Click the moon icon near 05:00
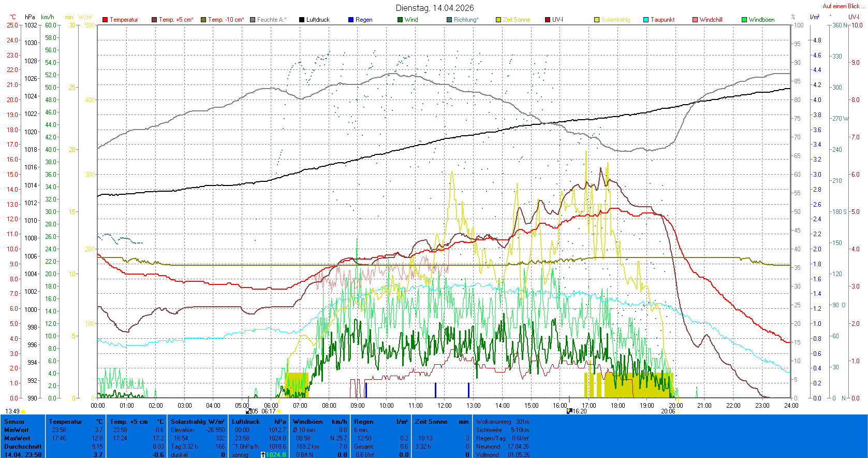 (x=248, y=411)
